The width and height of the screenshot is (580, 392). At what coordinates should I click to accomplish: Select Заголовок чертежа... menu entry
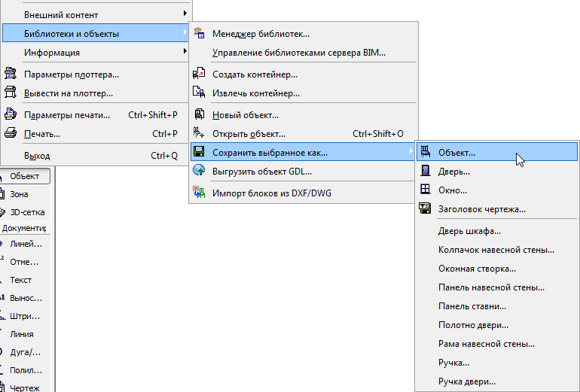[x=481, y=208]
